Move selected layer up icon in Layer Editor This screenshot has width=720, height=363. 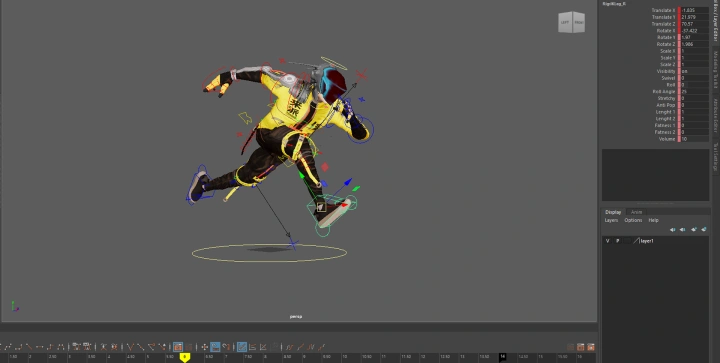pyautogui.click(x=673, y=229)
